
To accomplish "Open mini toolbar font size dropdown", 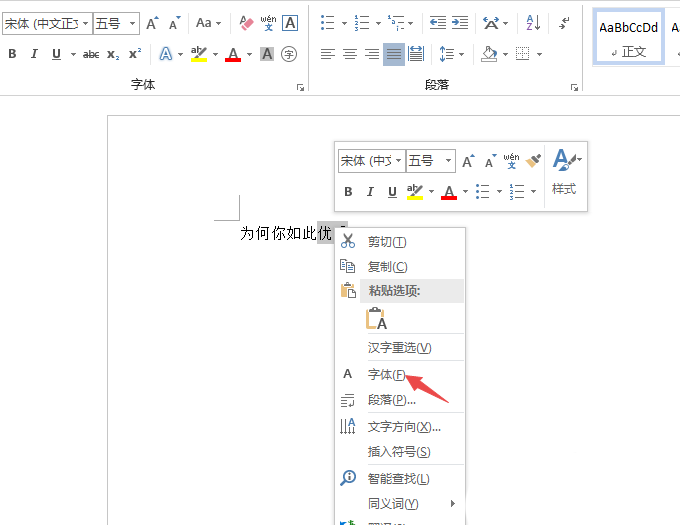I will (448, 161).
